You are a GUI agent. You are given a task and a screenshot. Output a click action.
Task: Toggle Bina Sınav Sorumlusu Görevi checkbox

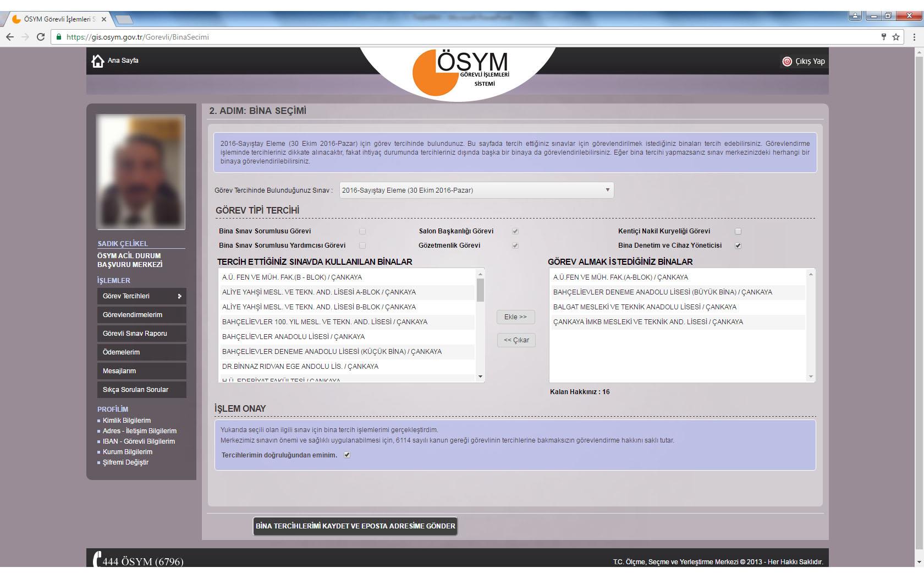[362, 231]
